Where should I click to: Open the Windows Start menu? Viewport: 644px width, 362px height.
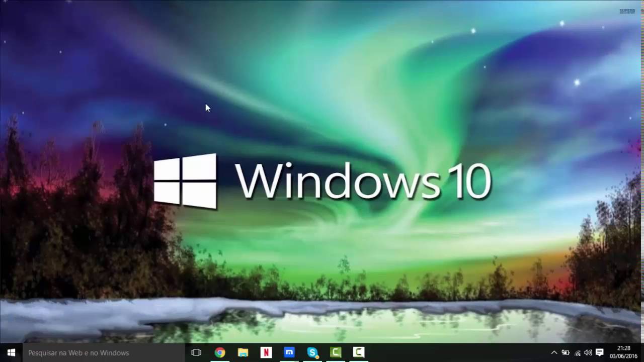tap(11, 352)
